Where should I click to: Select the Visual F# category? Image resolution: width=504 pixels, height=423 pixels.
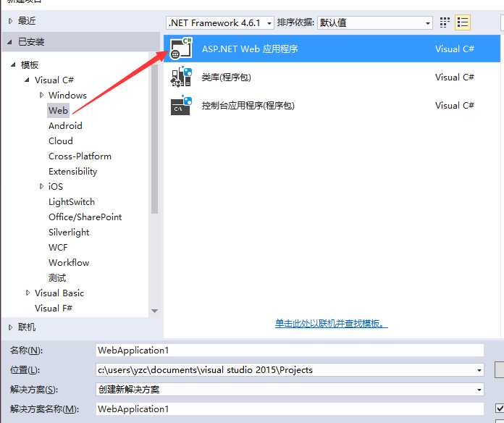coord(54,309)
